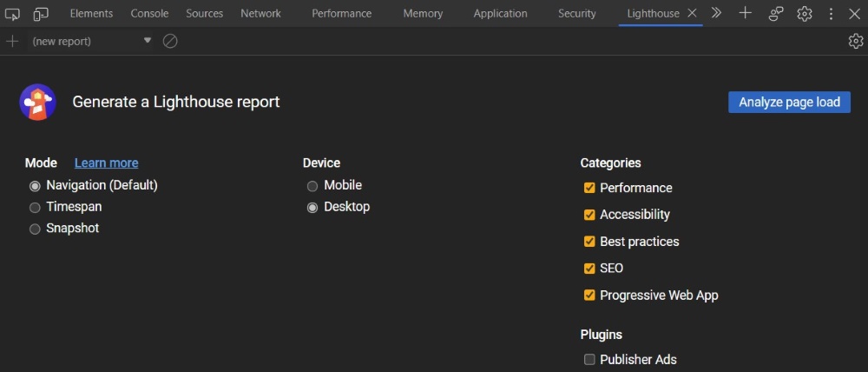The image size is (868, 372).
Task: Click the Plugins heading text
Action: click(x=602, y=335)
